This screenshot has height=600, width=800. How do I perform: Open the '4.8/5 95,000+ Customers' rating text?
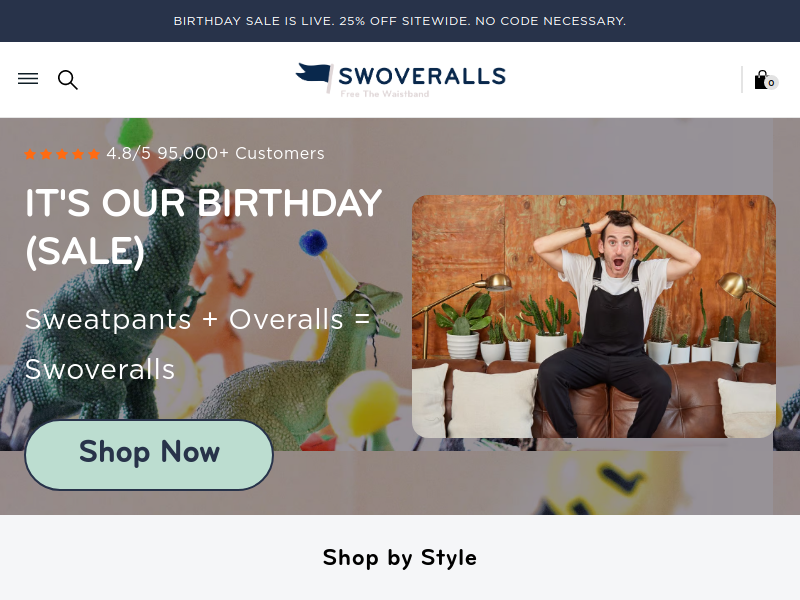(x=215, y=154)
